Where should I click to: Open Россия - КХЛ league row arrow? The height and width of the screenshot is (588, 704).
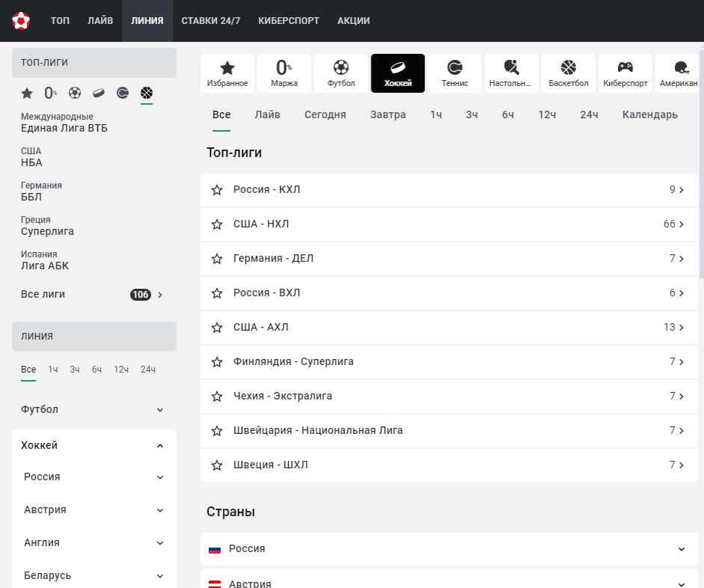pyautogui.click(x=682, y=190)
